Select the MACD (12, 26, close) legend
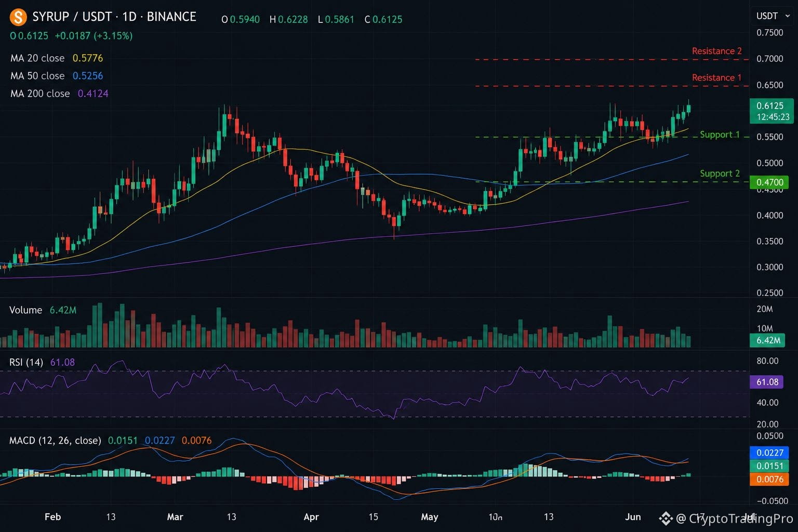 tap(111, 441)
